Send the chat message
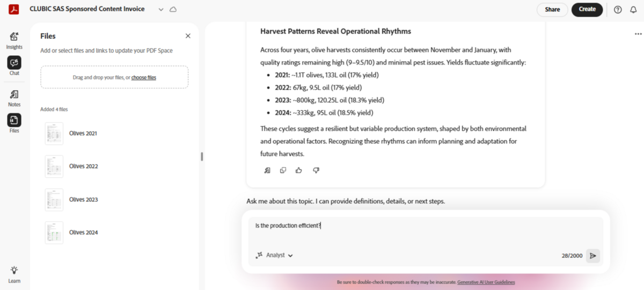 click(x=592, y=256)
